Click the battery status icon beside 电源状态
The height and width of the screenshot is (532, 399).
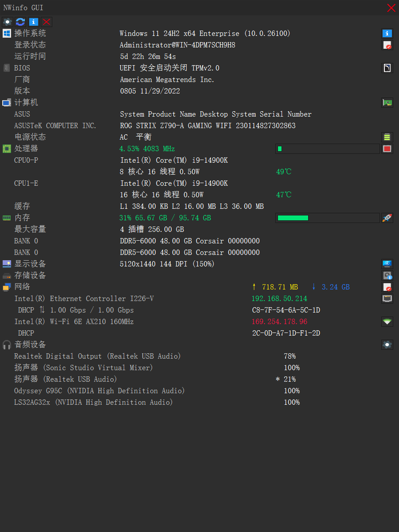click(387, 137)
